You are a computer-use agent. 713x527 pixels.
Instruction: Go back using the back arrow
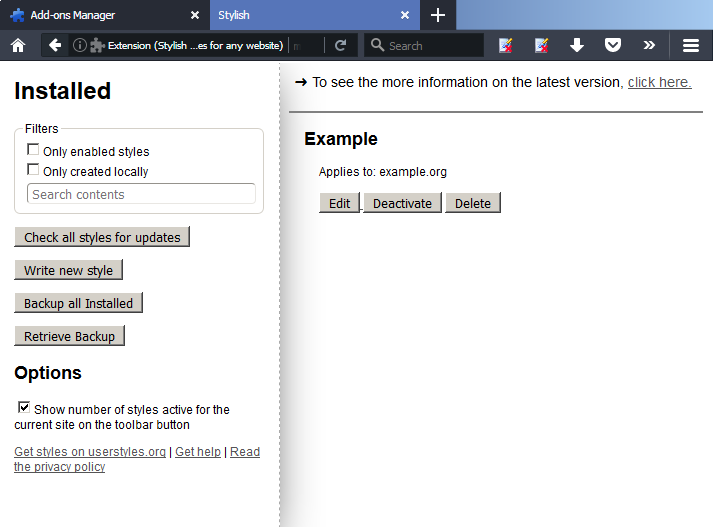[x=55, y=45]
